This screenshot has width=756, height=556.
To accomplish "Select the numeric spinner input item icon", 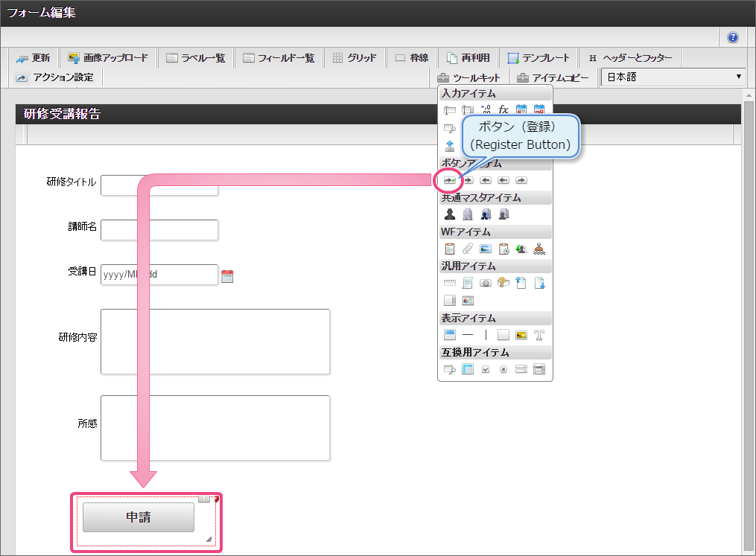I will [x=468, y=110].
